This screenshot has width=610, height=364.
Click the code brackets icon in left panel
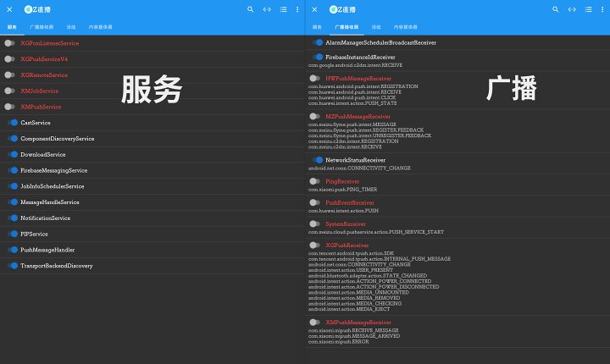267,9
